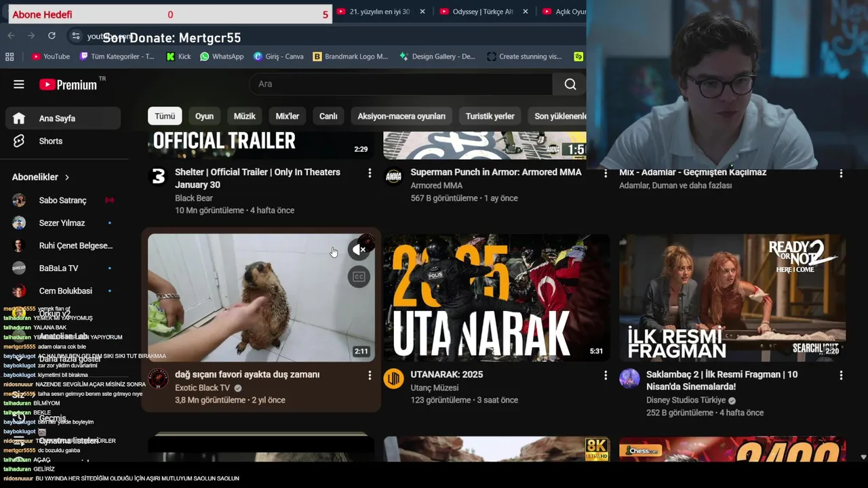This screenshot has height=488, width=868.
Task: Open more options for Shelter trailer
Action: point(370,173)
